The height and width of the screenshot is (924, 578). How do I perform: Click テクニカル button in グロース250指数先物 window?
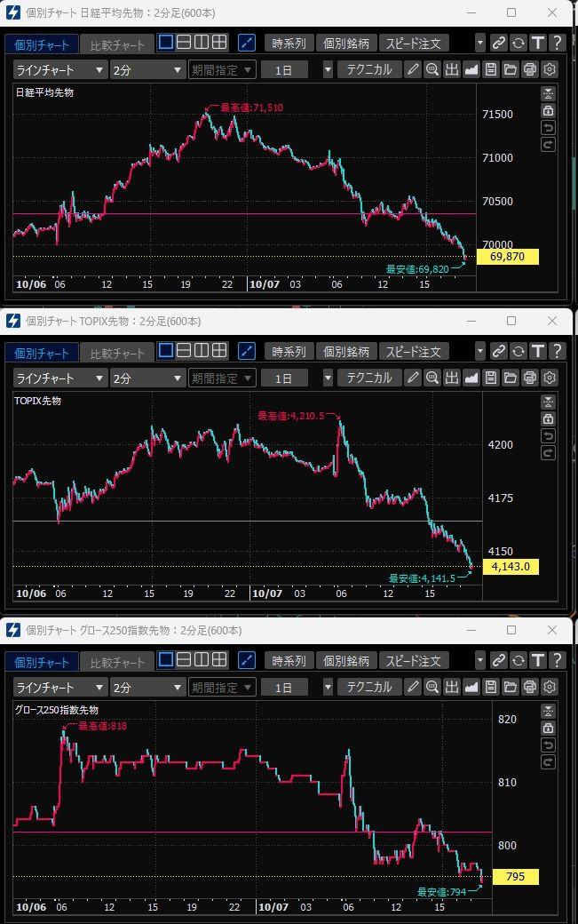[369, 687]
